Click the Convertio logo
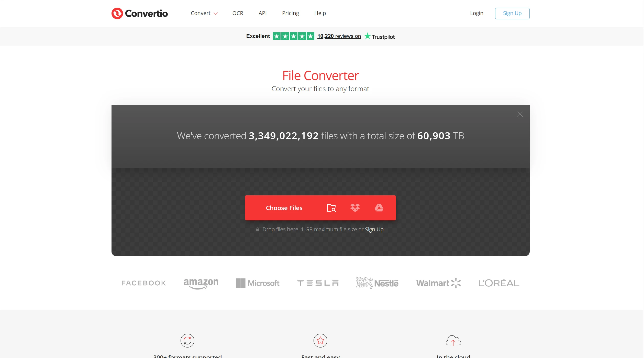The width and height of the screenshot is (644, 358). (x=140, y=13)
